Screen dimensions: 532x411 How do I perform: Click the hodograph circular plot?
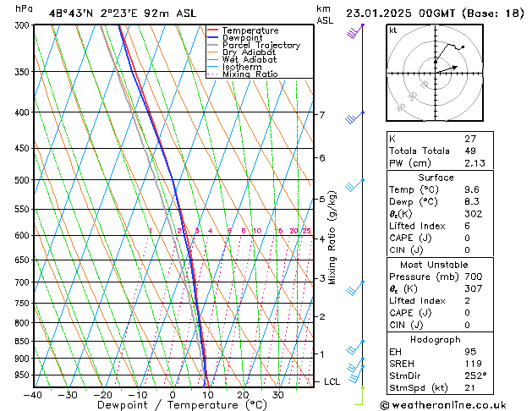[435, 71]
